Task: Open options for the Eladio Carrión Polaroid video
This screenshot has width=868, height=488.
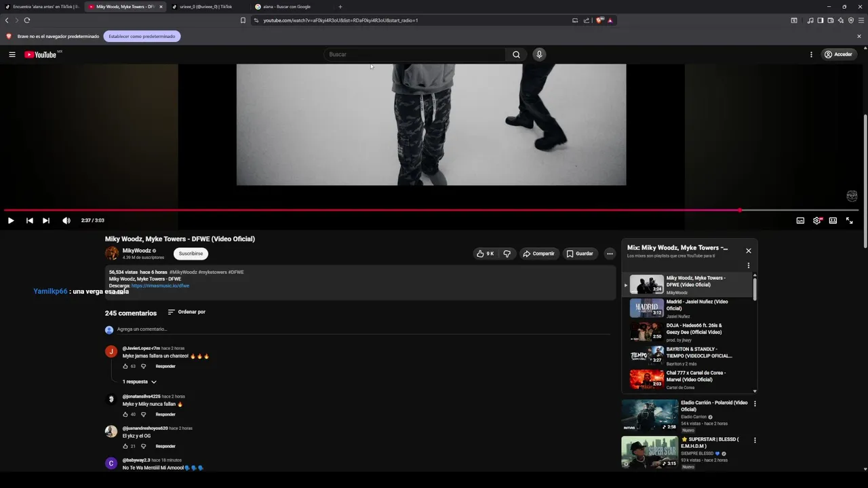Action: click(x=755, y=404)
